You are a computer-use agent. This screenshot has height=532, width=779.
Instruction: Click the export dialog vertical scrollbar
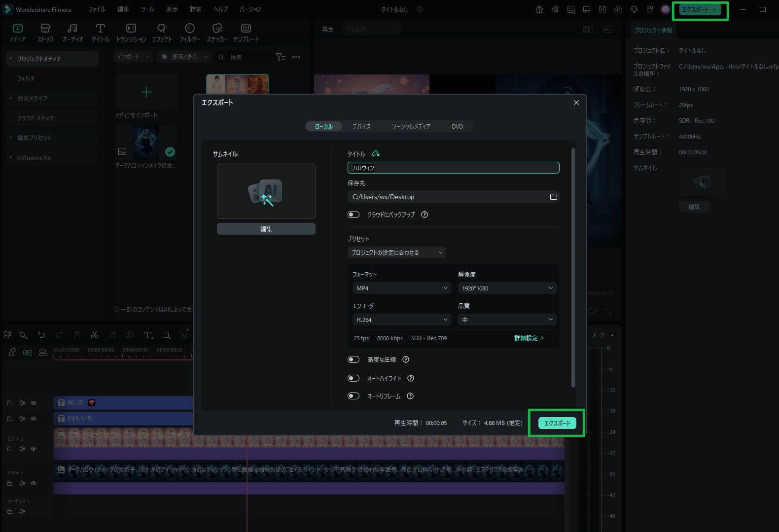573,266
